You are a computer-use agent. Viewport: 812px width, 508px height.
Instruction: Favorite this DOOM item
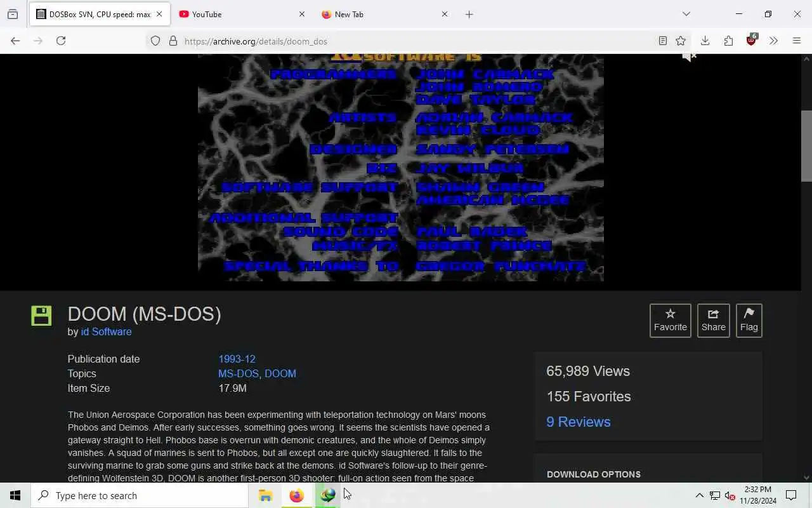pos(670,320)
